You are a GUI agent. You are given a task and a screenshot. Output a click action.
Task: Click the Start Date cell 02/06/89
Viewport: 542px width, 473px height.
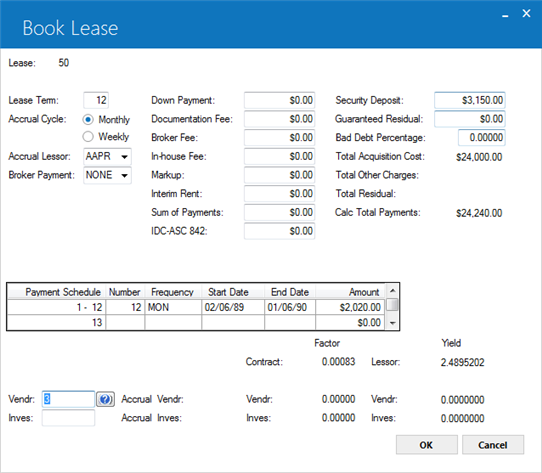point(233,307)
